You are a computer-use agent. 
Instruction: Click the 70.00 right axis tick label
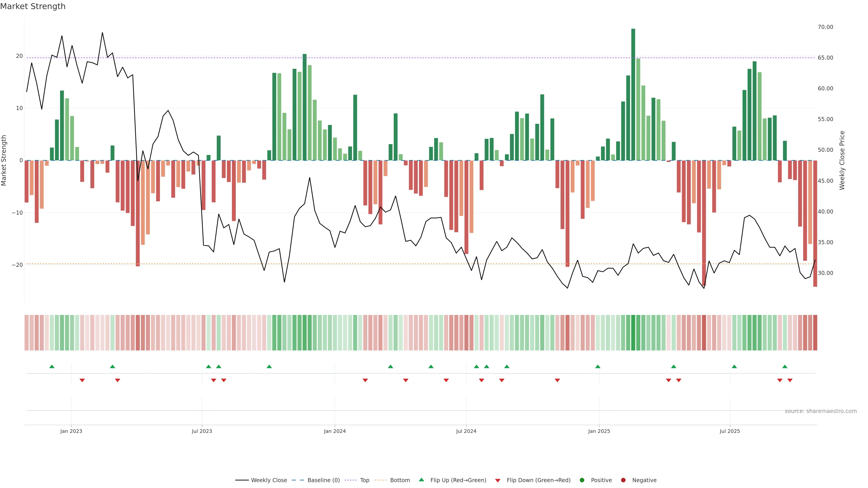[x=825, y=27]
